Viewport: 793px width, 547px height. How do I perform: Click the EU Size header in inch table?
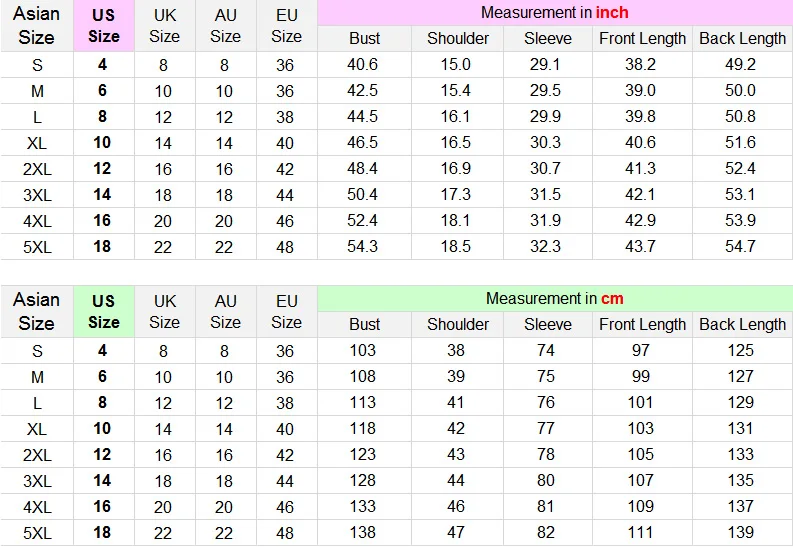point(286,26)
